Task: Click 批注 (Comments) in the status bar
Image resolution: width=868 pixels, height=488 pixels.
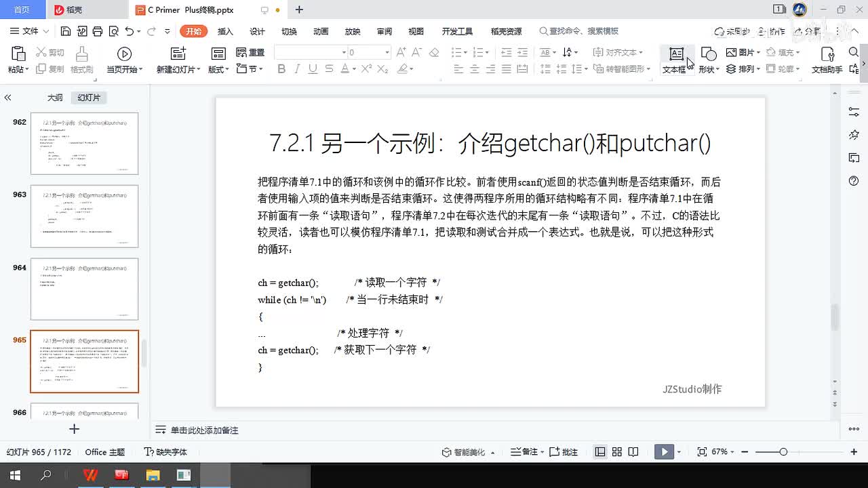Action: point(563,452)
